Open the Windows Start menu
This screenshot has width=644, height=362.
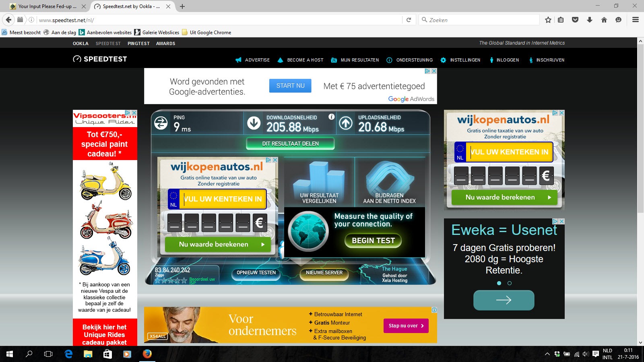(10, 354)
